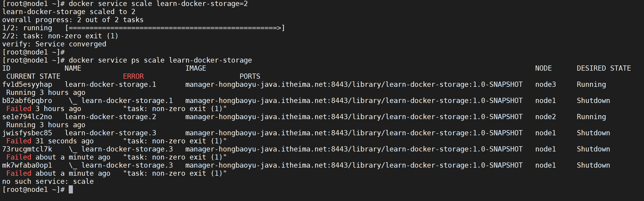Viewport: 644px width, 201px height.
Task: Click the NODE column header
Action: click(543, 68)
